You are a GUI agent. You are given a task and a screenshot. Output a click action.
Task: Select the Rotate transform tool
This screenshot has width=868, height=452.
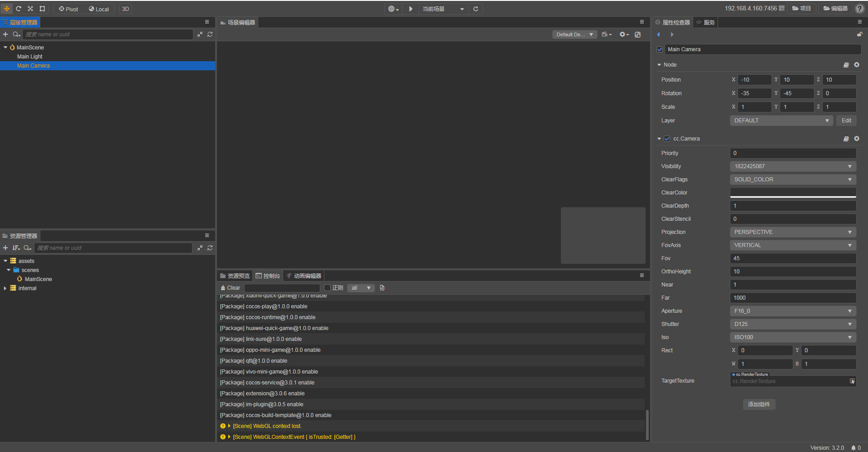[x=19, y=9]
